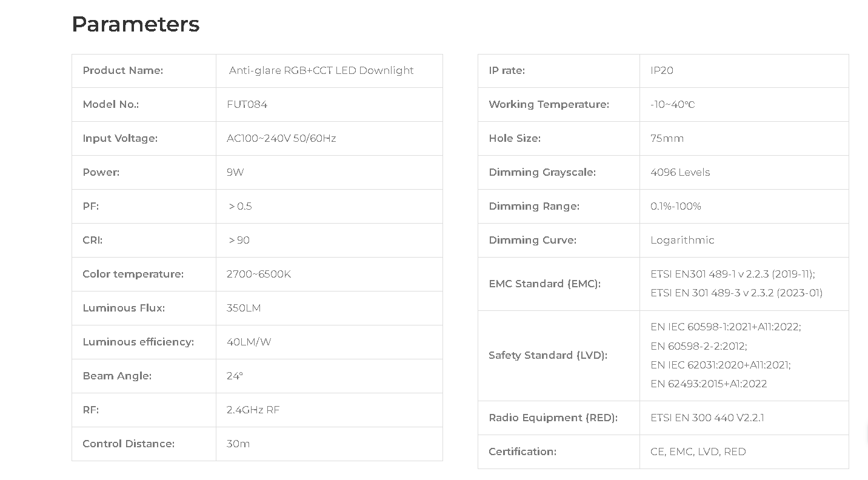868x480 pixels.
Task: Select the FUT084 model number value
Action: coord(247,104)
